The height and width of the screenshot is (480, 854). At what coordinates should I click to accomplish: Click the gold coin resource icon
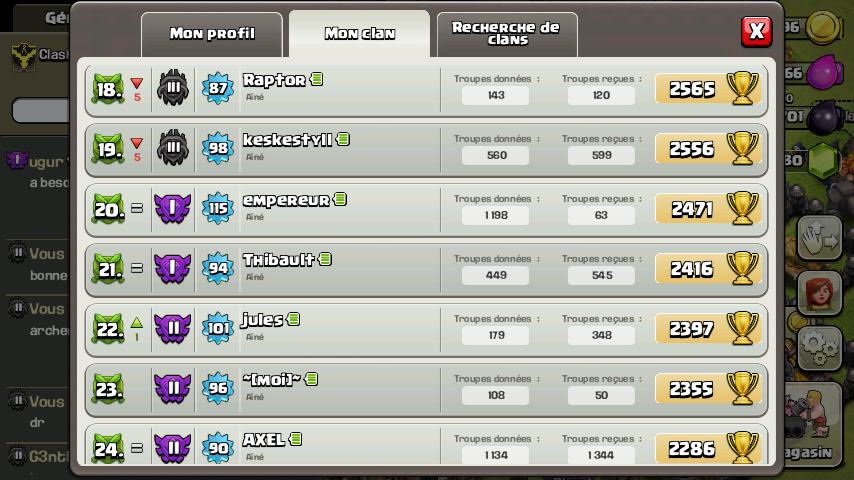pos(824,26)
